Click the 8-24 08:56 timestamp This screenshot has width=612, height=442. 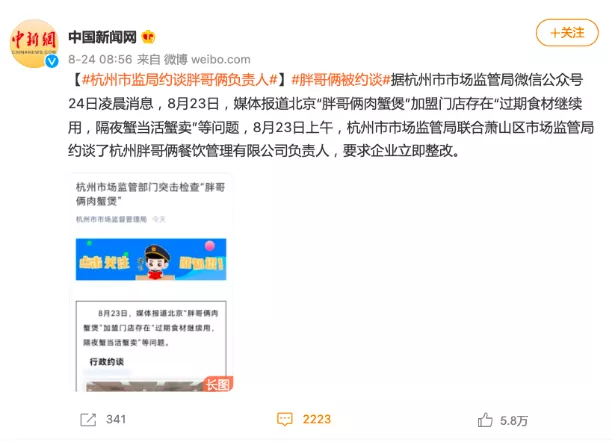tap(100, 59)
